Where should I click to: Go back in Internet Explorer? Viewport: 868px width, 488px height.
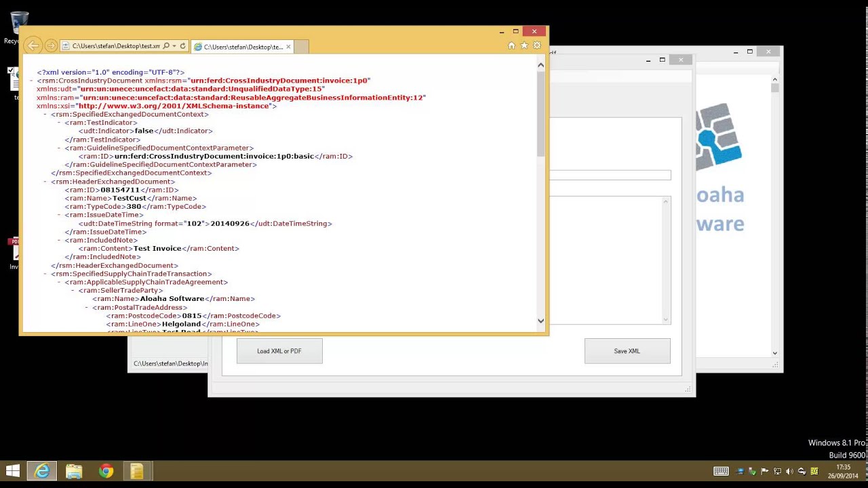tap(33, 45)
